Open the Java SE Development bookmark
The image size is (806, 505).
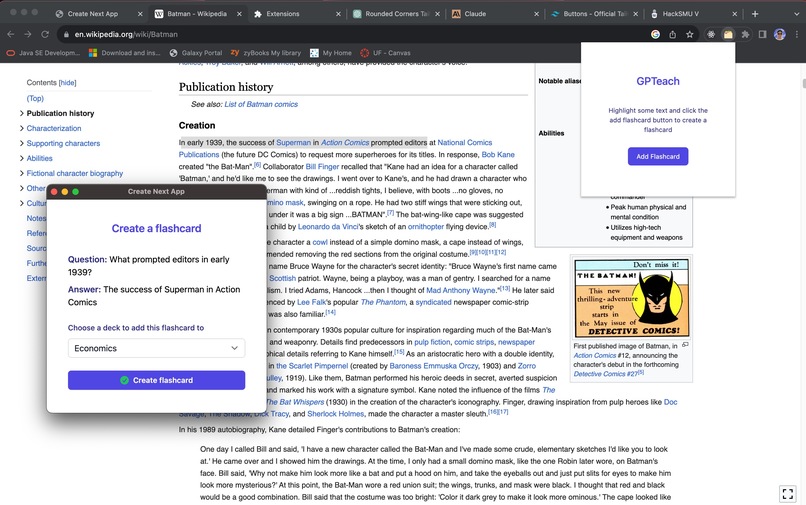coord(43,53)
